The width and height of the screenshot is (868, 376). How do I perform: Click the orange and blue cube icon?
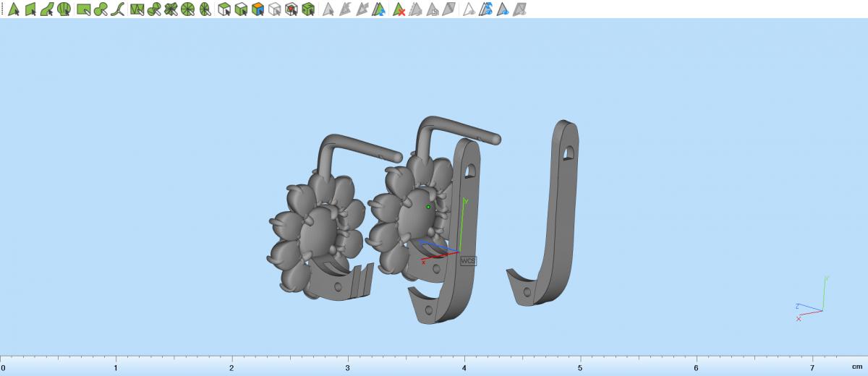click(257, 9)
